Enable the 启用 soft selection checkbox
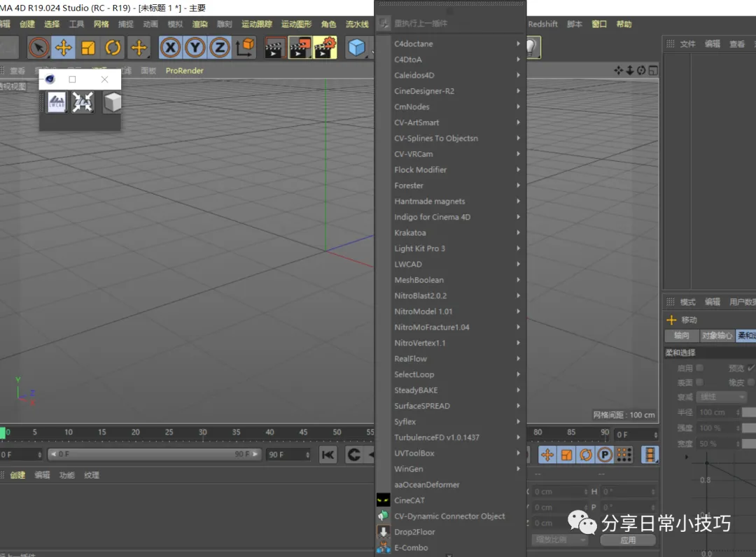 (699, 367)
